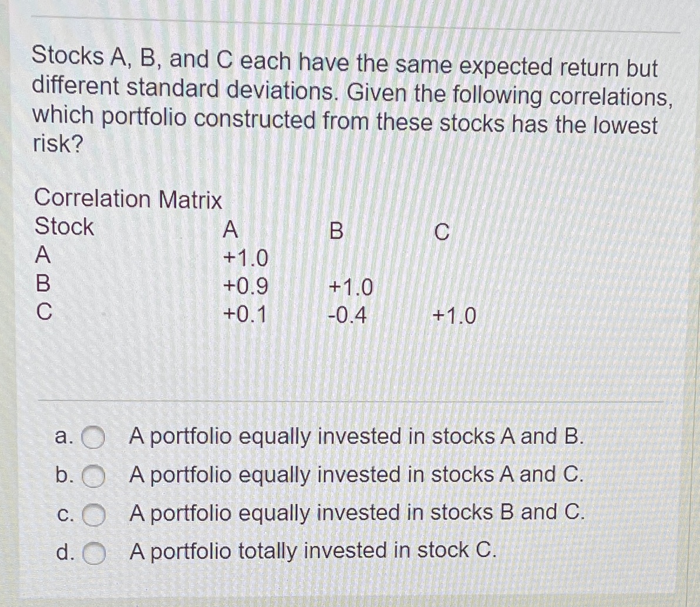Select radio button for answer c
The height and width of the screenshot is (607, 700).
click(95, 514)
